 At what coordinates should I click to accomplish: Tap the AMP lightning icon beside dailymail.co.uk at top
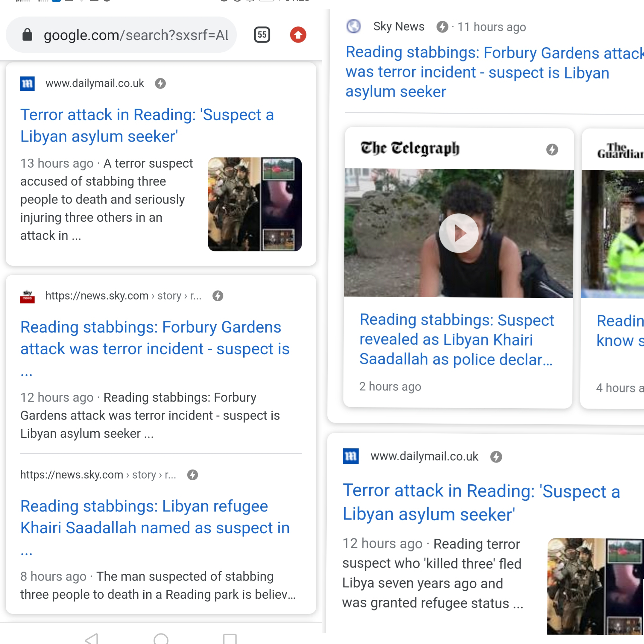(x=160, y=83)
